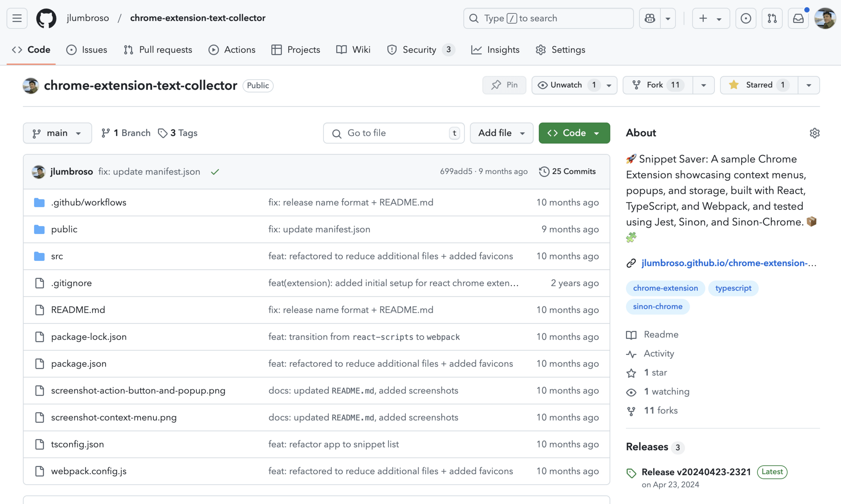This screenshot has height=504, width=841.
Task: Open the .gitignore file
Action: click(71, 283)
